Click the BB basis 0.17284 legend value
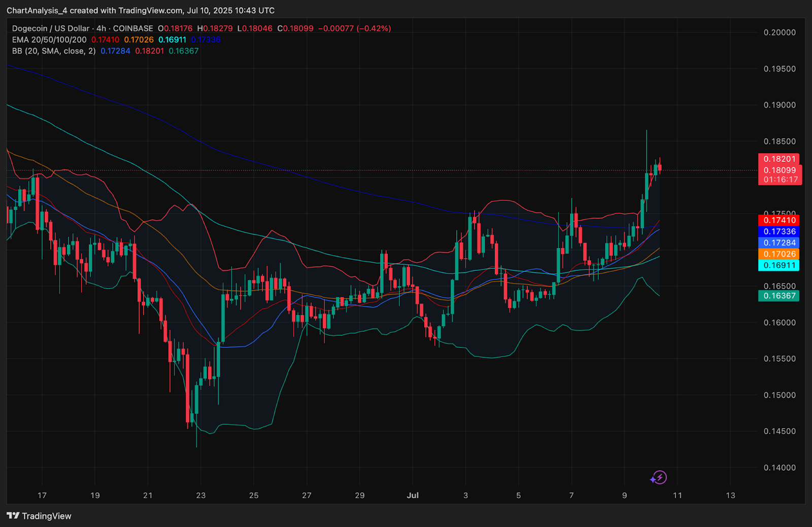Image resolution: width=812 pixels, height=527 pixels. (115, 51)
